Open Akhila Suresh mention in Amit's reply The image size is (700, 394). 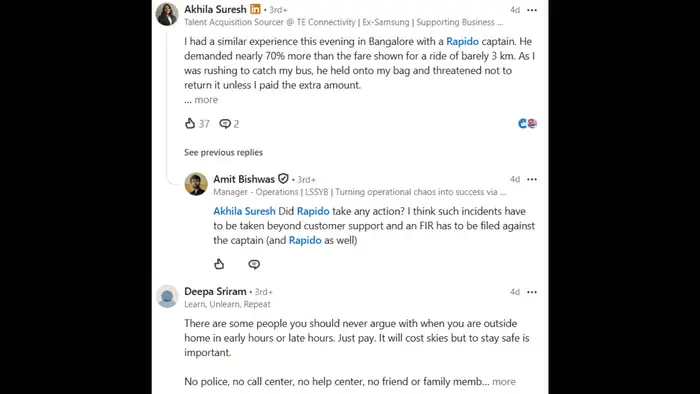[x=244, y=211]
